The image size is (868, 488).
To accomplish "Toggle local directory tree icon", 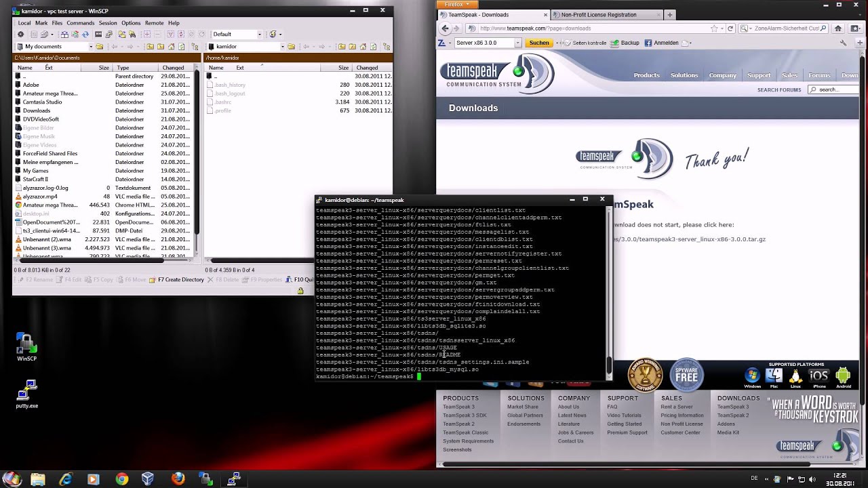I will point(195,47).
